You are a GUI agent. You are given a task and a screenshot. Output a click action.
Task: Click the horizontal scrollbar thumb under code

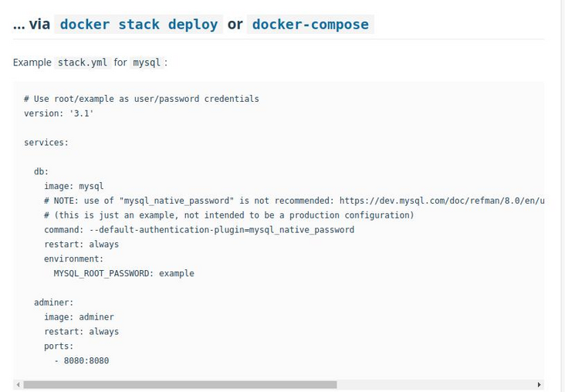(179, 384)
